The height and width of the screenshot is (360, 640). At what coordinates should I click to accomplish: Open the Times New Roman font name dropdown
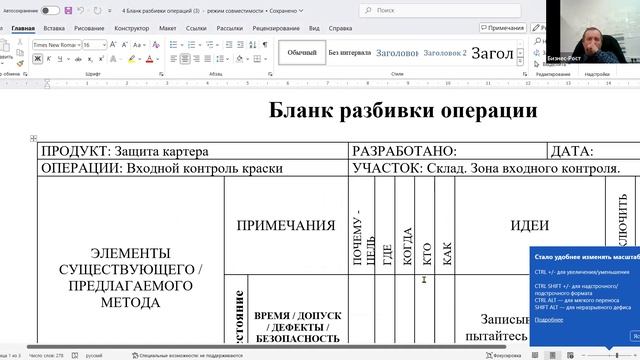point(79,45)
